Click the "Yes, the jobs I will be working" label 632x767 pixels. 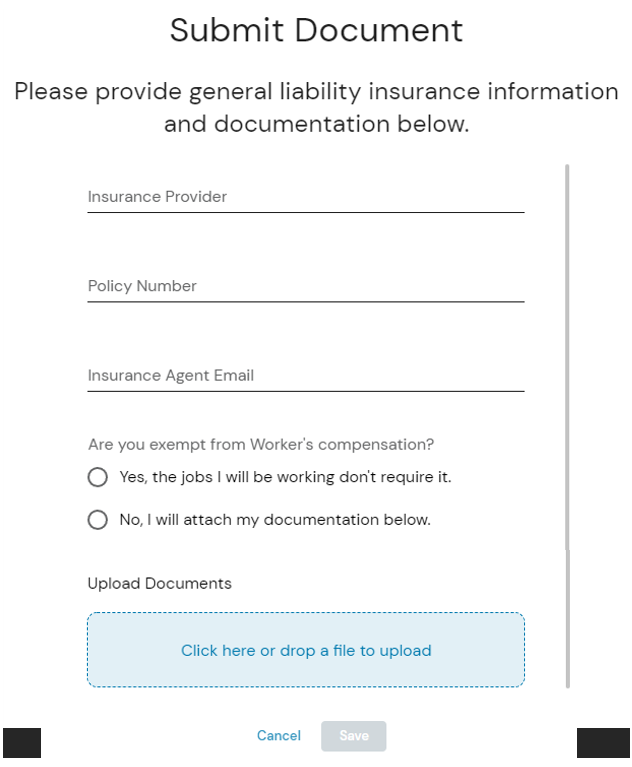click(285, 478)
